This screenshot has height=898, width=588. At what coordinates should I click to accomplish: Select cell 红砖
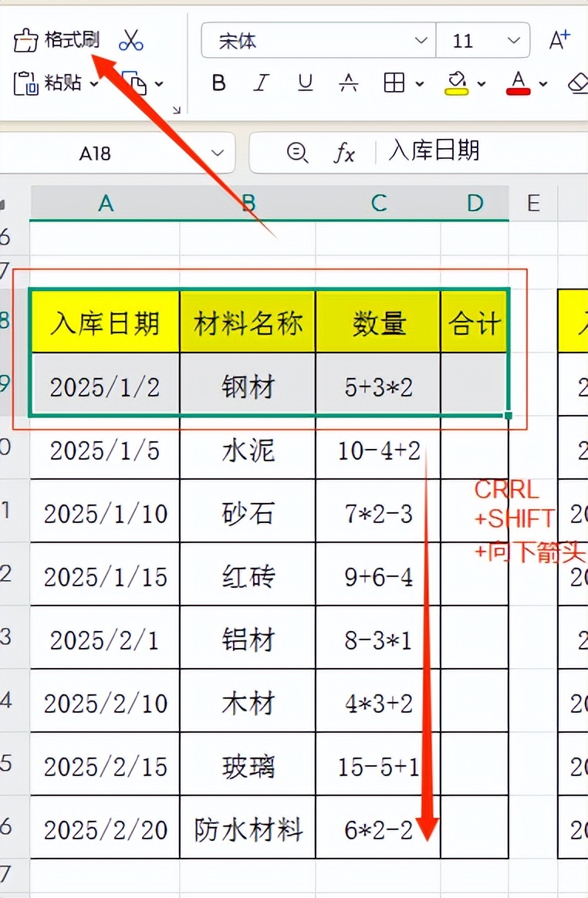(248, 575)
